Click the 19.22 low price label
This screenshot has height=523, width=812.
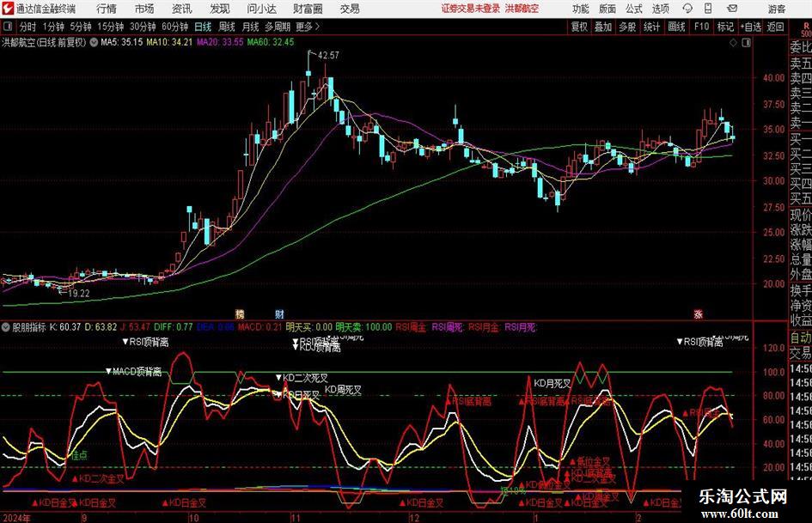click(79, 293)
